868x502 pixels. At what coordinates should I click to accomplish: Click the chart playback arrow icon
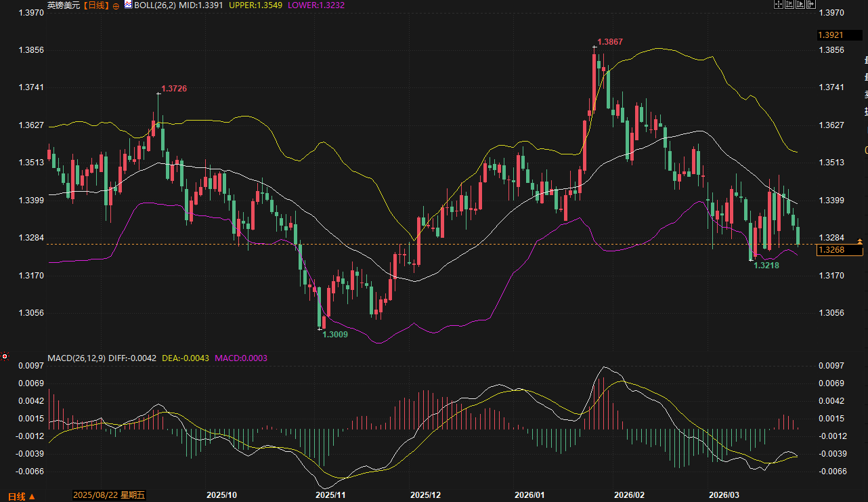800,5
